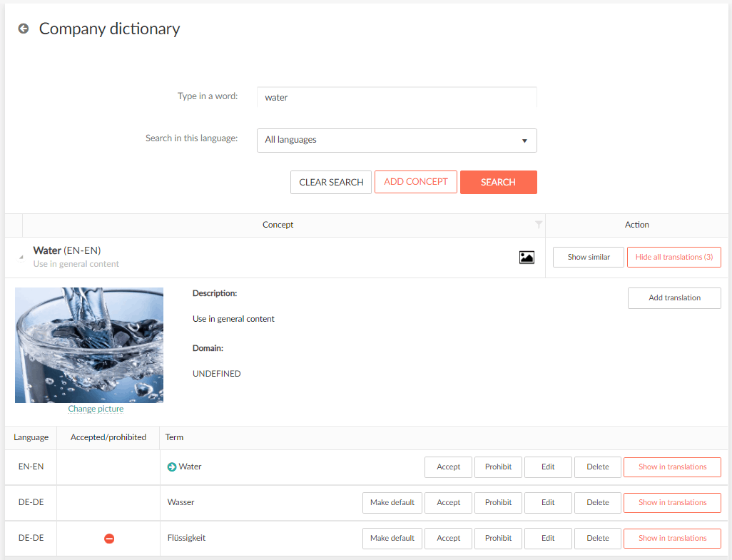Accept the Flüssigkeit term
The height and width of the screenshot is (560, 732).
point(448,538)
